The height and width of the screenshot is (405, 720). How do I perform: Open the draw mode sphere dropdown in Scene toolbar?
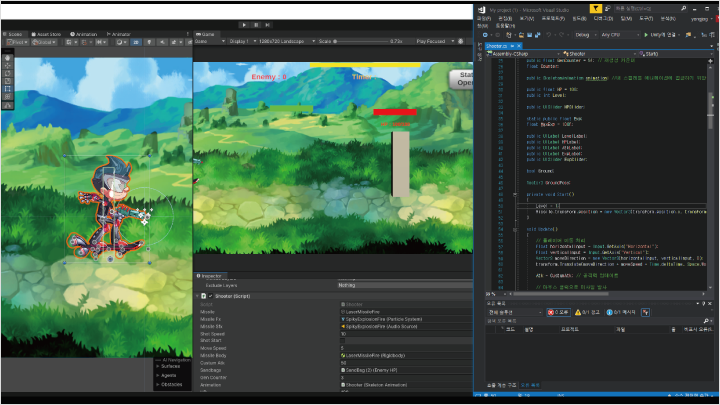(x=121, y=42)
